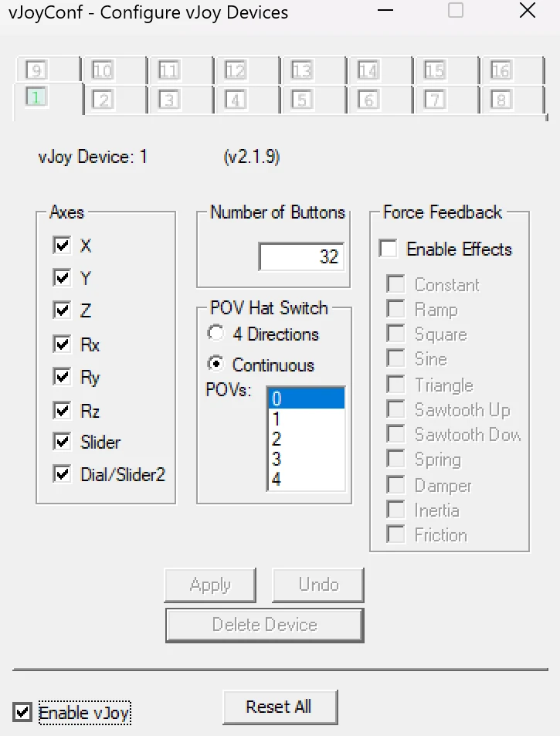Toggle the Rz axis checkbox
This screenshot has width=560, height=736.
point(62,410)
